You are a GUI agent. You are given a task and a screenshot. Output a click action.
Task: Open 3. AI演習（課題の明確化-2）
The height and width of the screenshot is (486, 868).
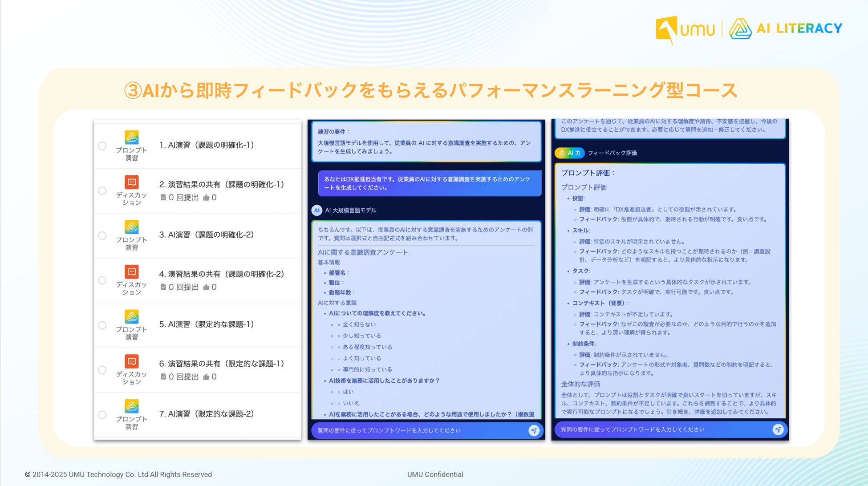(207, 235)
